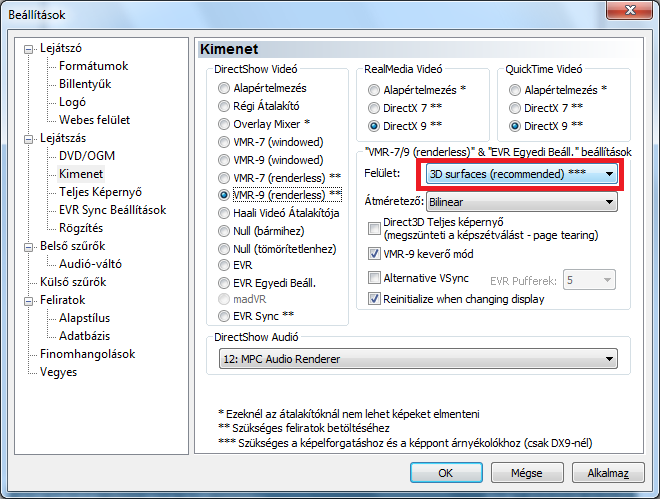Choose the plain EVR renderer

224,265
